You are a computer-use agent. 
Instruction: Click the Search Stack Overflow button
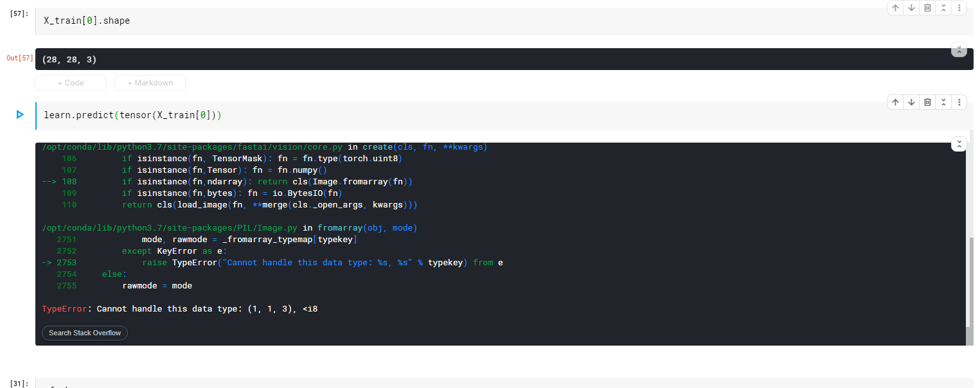pyautogui.click(x=85, y=333)
